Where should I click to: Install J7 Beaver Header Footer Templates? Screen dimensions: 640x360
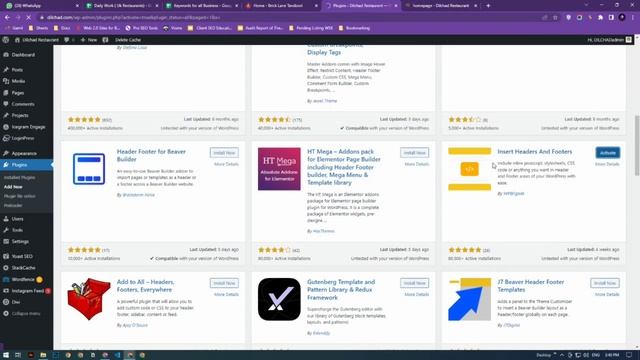click(604, 283)
